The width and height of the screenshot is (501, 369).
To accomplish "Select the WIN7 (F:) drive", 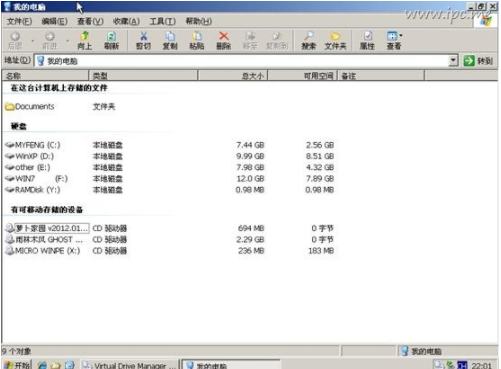I will (37, 179).
